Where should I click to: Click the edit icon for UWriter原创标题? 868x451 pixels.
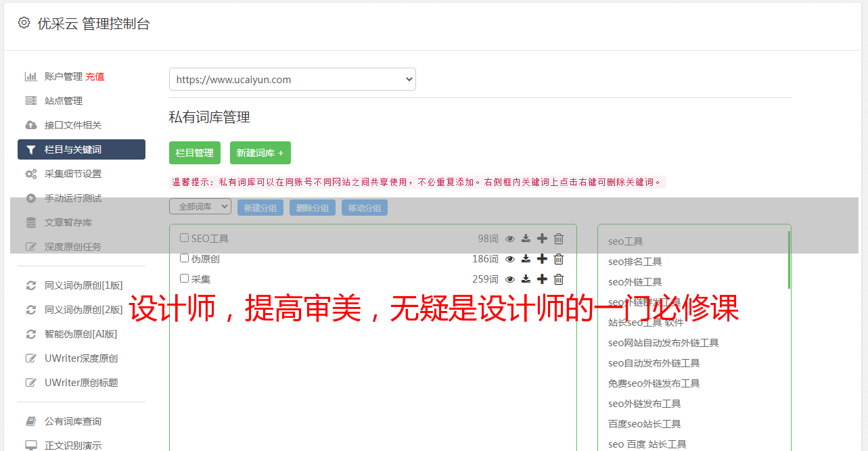click(31, 383)
